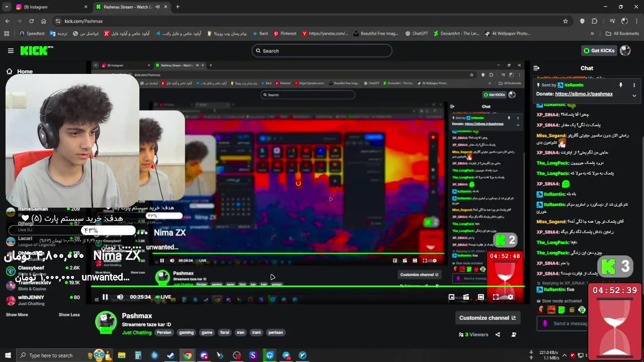
Task: Open the Just Chatting category link
Action: tap(136, 332)
